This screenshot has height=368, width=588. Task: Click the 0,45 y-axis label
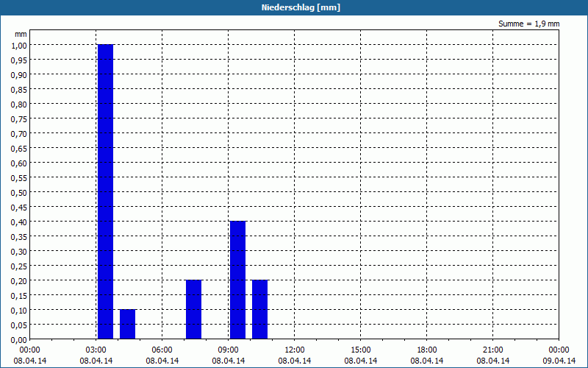tap(19, 208)
